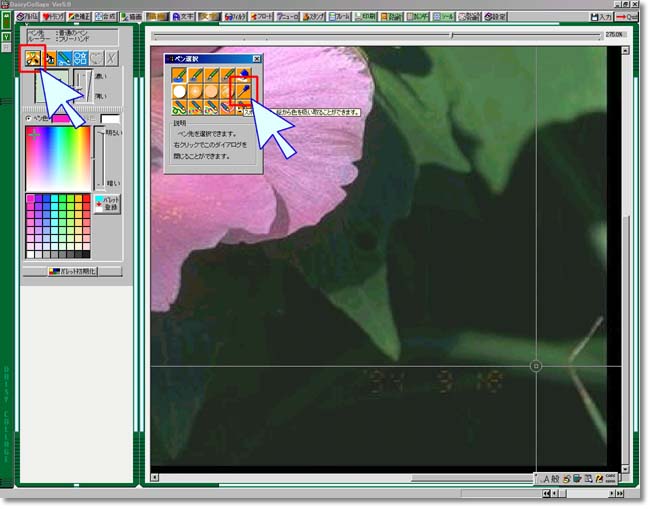Open the 印刷 (print) tab in top toolbar
This screenshot has height=510, width=650.
(366, 17)
